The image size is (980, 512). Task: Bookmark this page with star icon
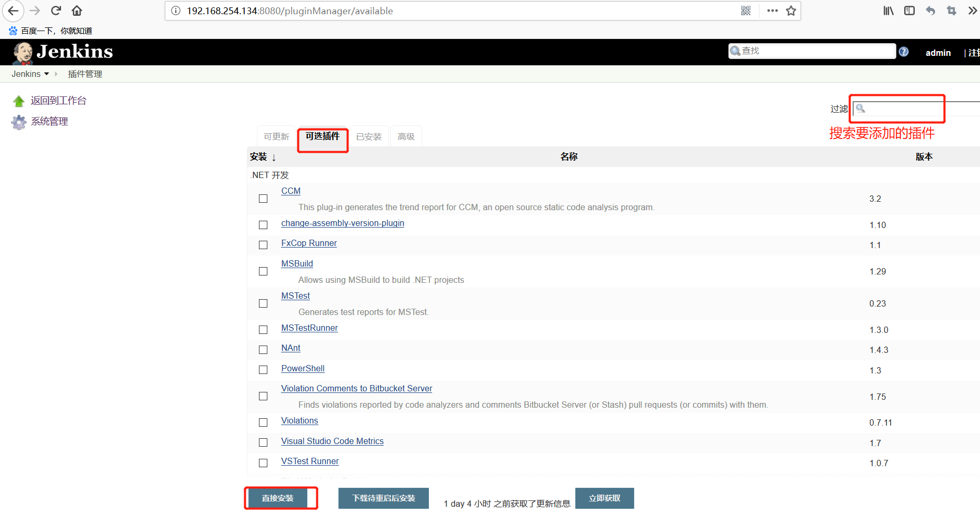pyautogui.click(x=791, y=11)
